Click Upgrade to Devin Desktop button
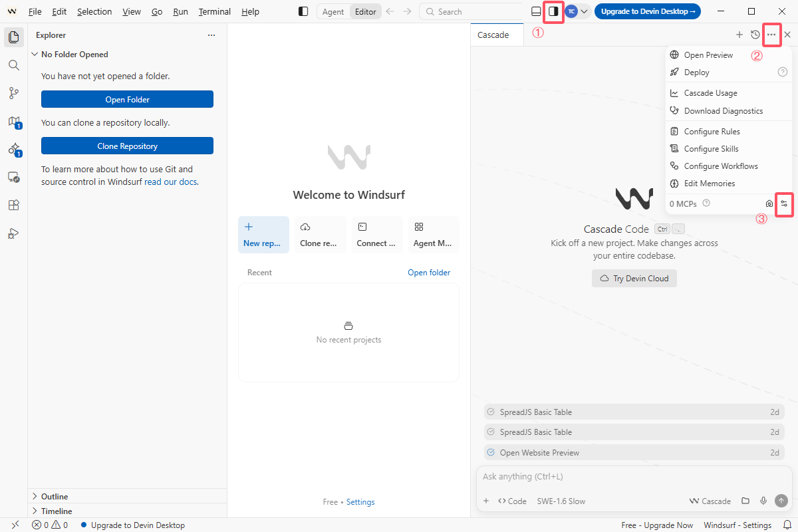 (x=648, y=11)
